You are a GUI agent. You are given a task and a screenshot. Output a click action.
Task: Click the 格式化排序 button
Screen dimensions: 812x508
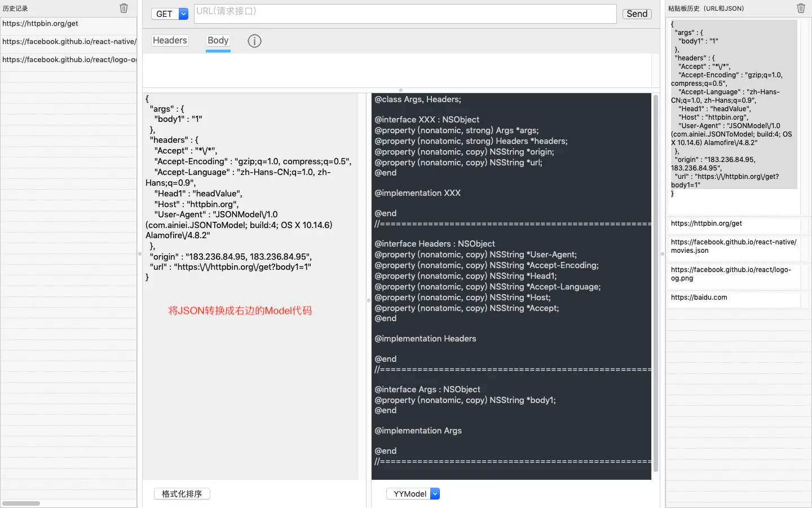[x=182, y=494]
